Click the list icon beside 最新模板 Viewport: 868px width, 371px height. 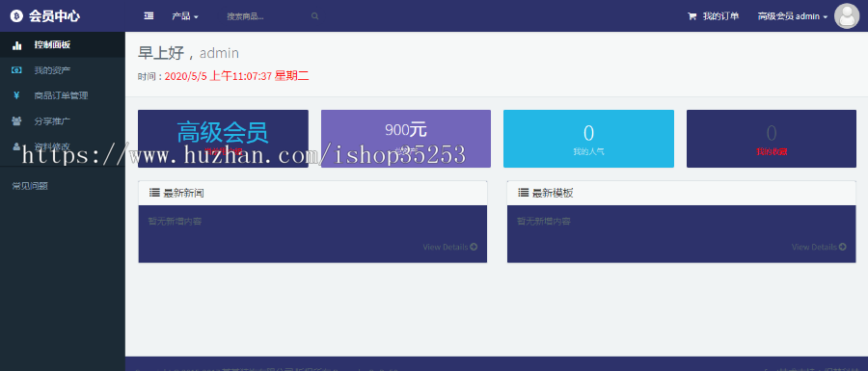point(523,193)
